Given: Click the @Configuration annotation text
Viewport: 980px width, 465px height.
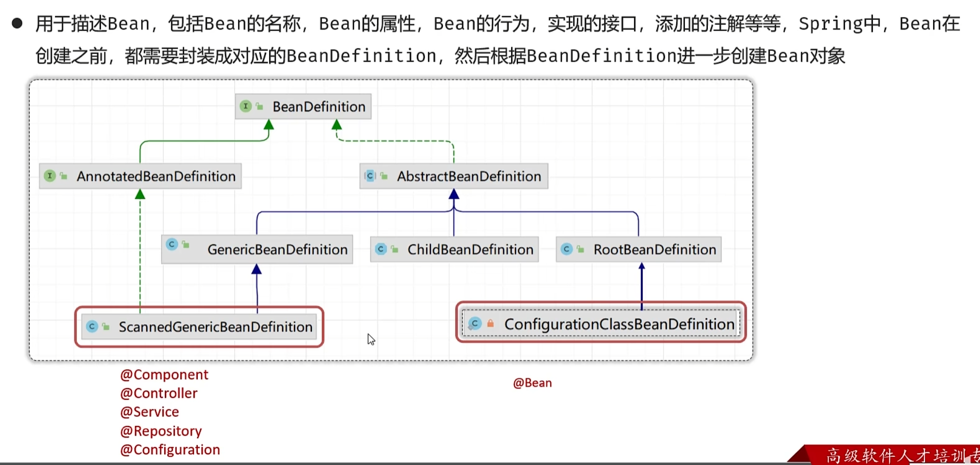Looking at the screenshot, I should [x=170, y=450].
